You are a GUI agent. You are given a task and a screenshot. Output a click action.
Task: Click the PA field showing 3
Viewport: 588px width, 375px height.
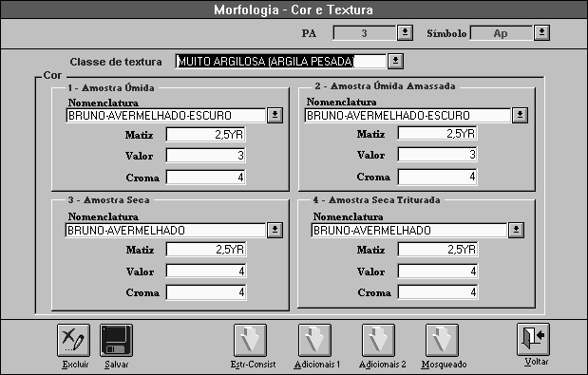tap(365, 33)
